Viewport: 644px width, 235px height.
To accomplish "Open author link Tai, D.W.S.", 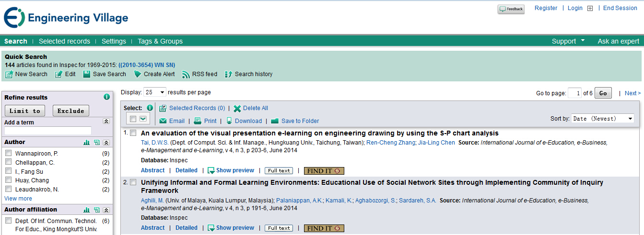I will [x=155, y=143].
